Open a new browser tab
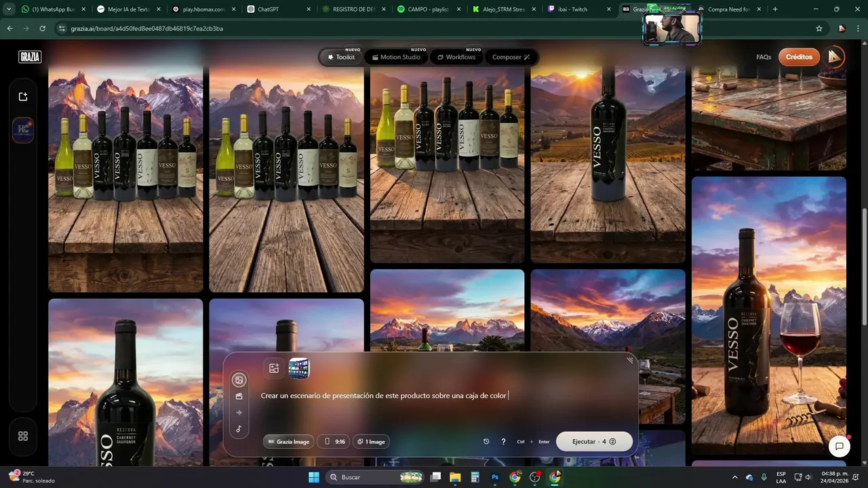Viewport: 868px width, 488px height. tap(775, 9)
